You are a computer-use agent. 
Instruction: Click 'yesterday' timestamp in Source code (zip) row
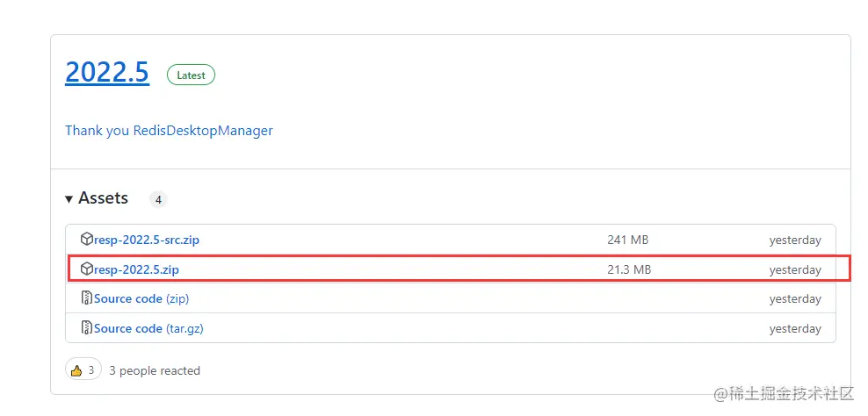point(795,298)
